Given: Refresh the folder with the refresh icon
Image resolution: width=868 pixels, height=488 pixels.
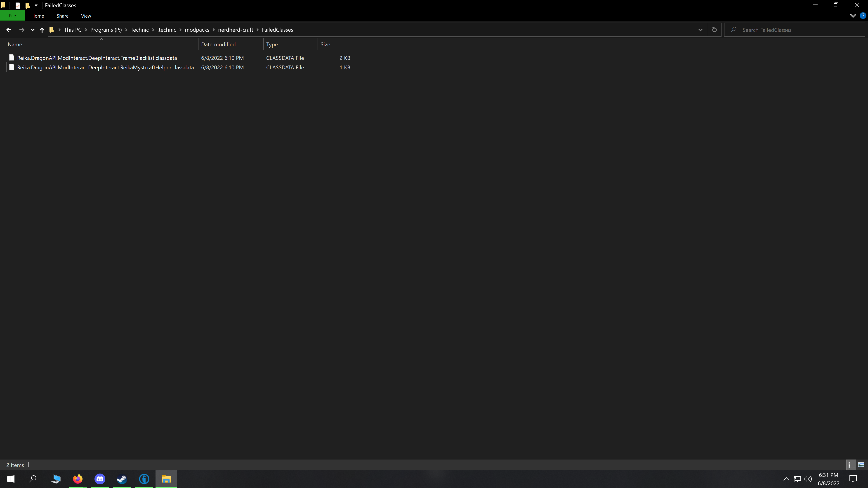Looking at the screenshot, I should tap(714, 30).
